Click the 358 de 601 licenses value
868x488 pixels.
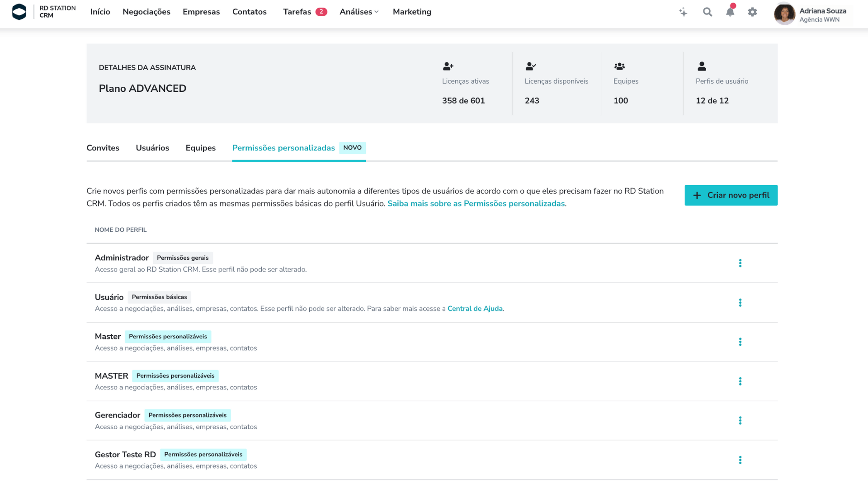coord(463,101)
